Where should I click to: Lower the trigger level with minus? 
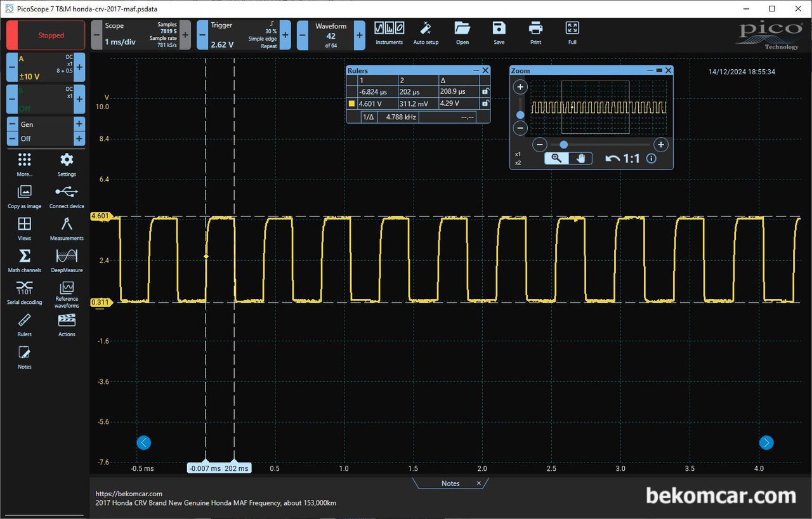tap(202, 35)
